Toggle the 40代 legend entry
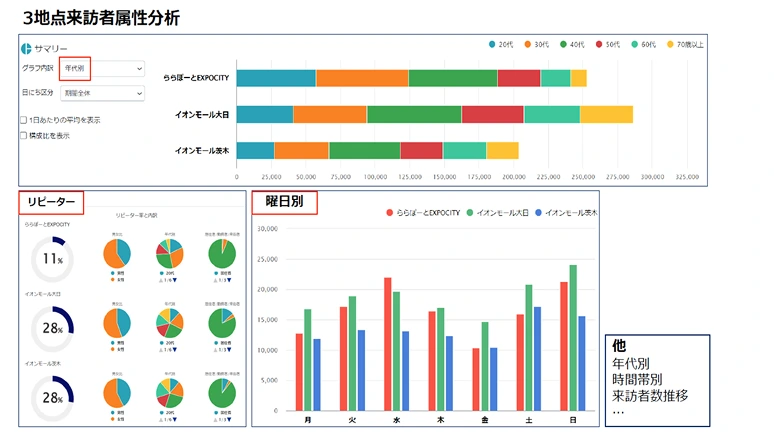The width and height of the screenshot is (774, 433). pyautogui.click(x=572, y=44)
